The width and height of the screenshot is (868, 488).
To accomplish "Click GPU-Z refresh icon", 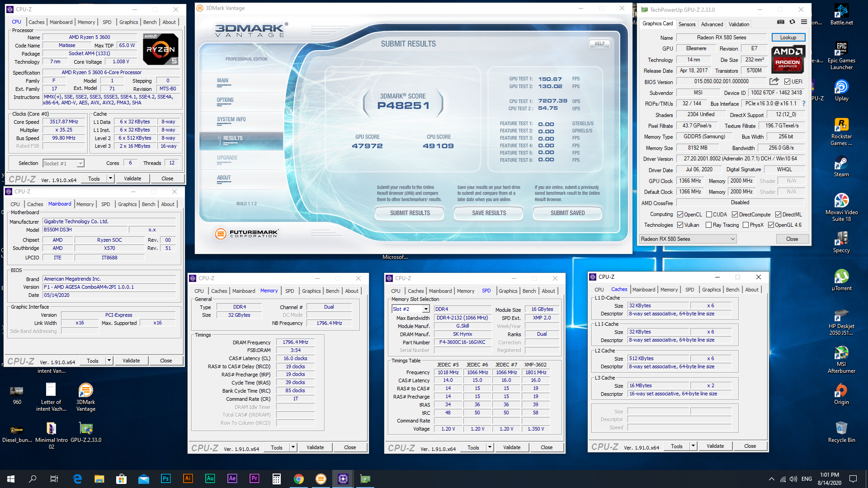I will click(x=792, y=22).
